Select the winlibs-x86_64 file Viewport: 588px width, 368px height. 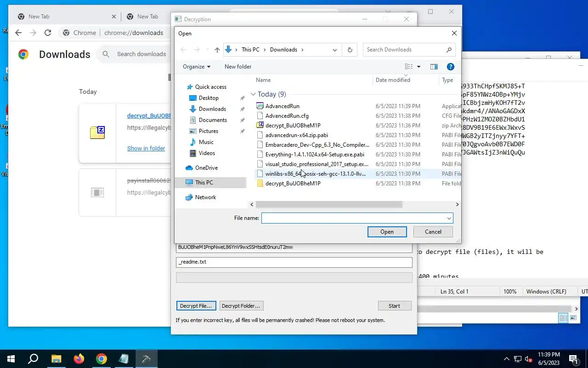(x=315, y=174)
